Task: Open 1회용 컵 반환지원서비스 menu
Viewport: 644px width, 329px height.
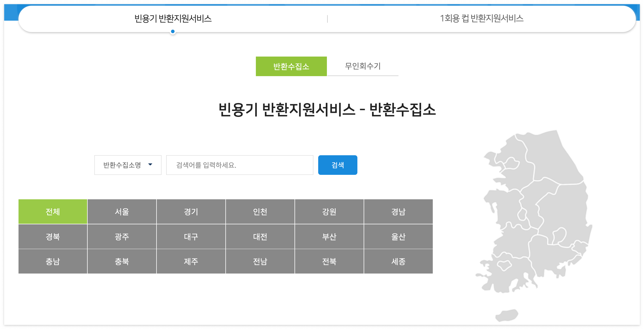Action: (x=482, y=18)
